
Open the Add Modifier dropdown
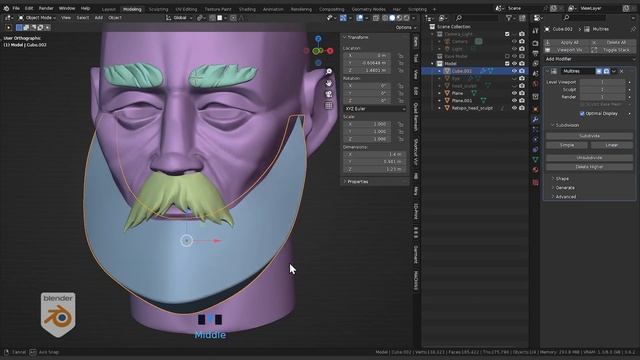(x=589, y=59)
